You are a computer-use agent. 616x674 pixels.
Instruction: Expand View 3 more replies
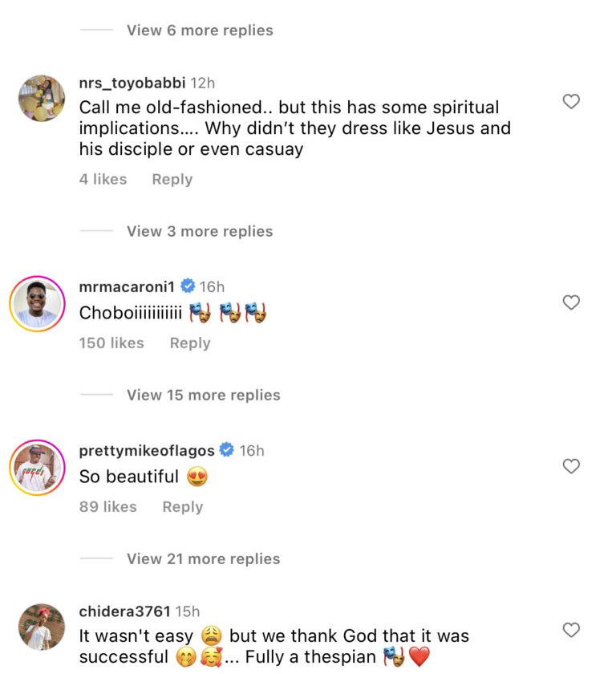[200, 231]
